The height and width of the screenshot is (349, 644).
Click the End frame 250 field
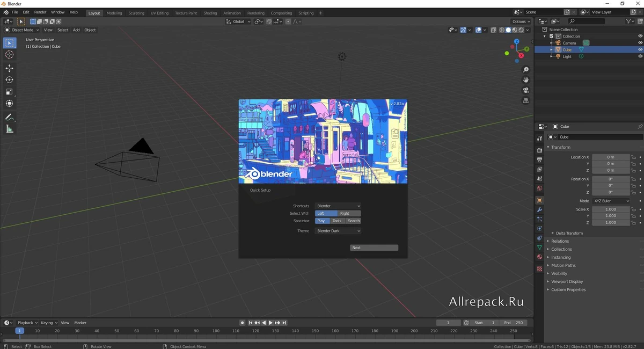(514, 323)
